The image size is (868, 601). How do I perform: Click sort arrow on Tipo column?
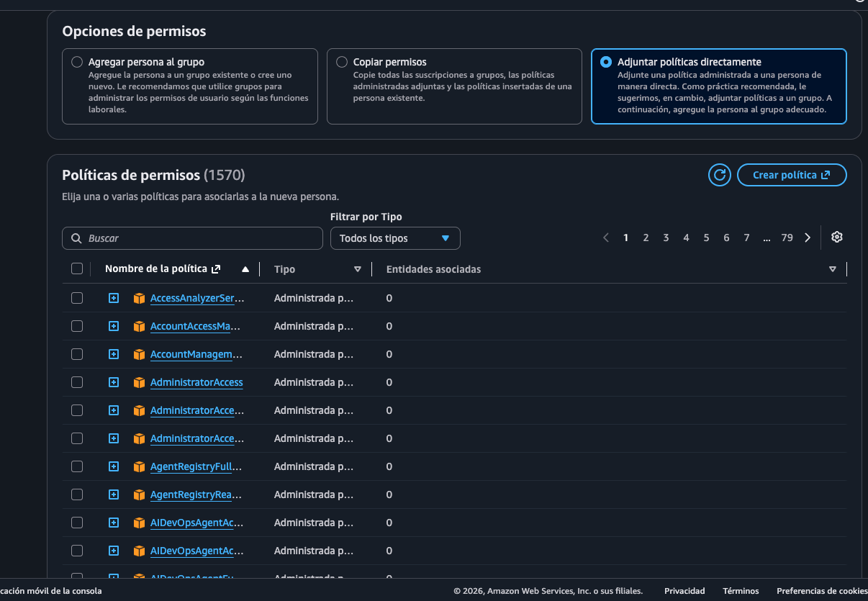click(x=358, y=269)
